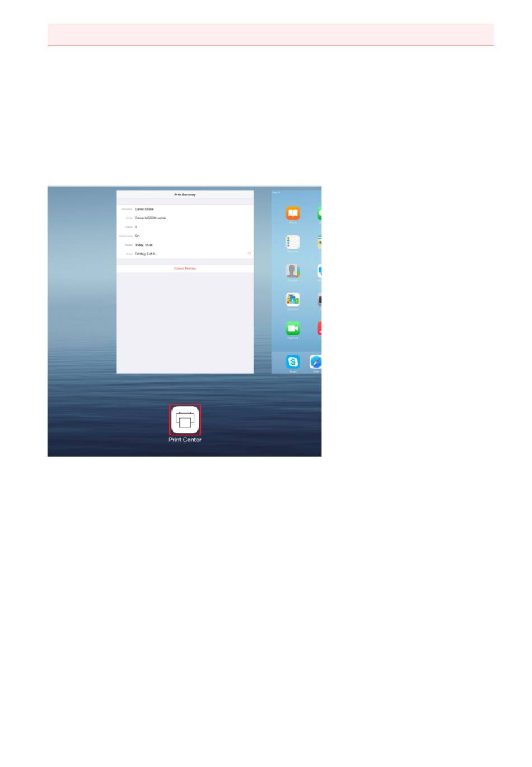Tap the partially visible Maps icon
This screenshot has height=767, width=532.
pos(319,242)
